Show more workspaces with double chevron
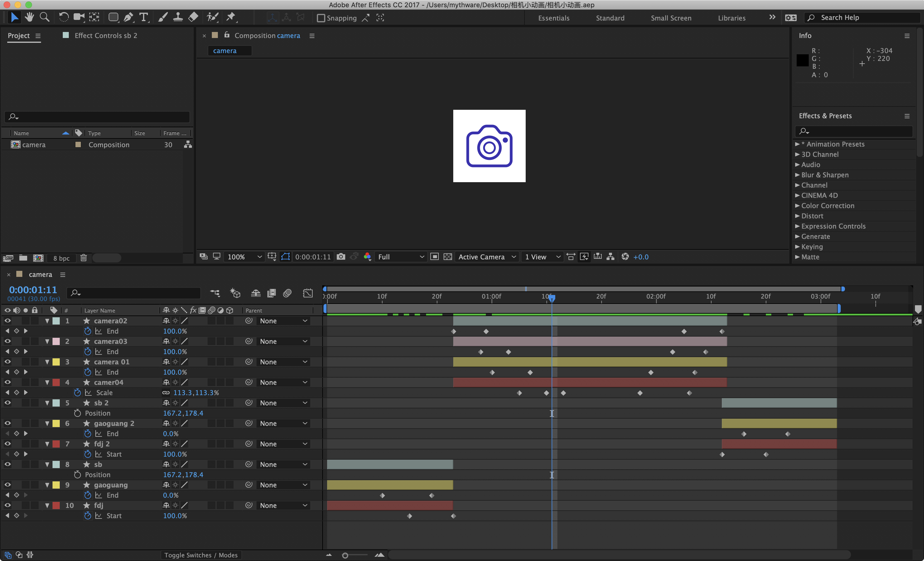This screenshot has height=561, width=924. click(772, 17)
